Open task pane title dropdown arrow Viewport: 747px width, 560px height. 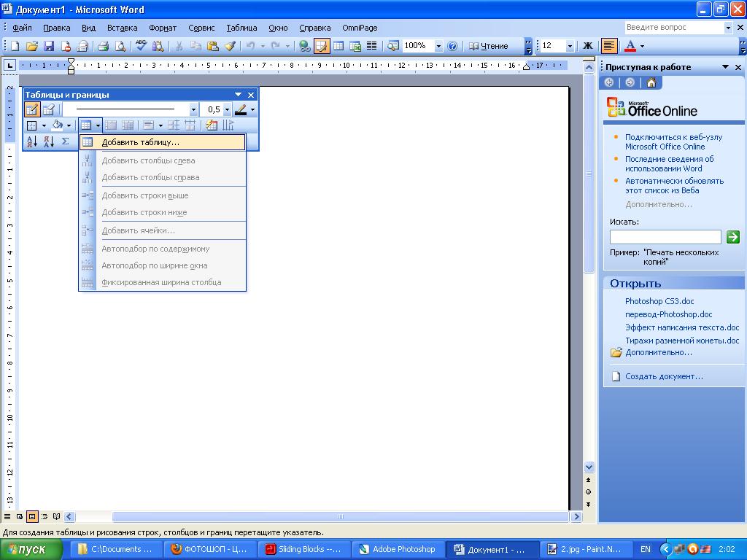[725, 67]
